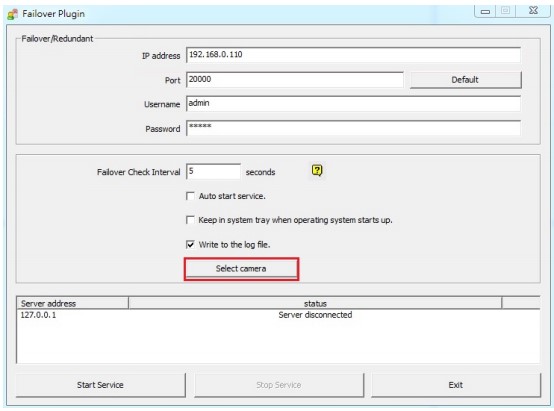Image resolution: width=554 pixels, height=411 pixels.
Task: Close the window with the X icon
Action: 533,11
